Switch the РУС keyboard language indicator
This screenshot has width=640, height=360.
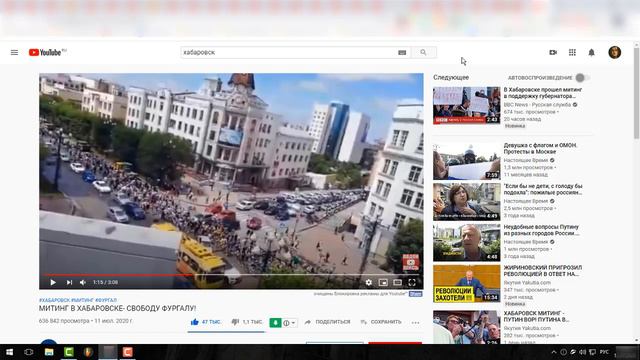tap(604, 352)
